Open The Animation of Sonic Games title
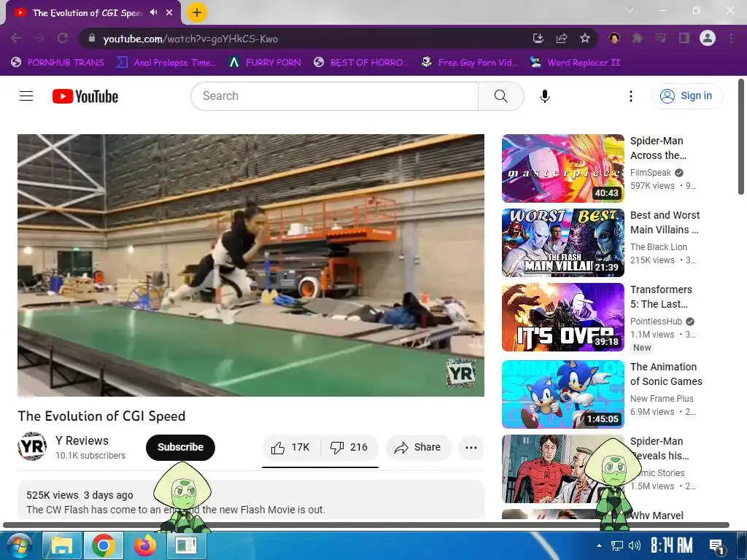 click(666, 374)
